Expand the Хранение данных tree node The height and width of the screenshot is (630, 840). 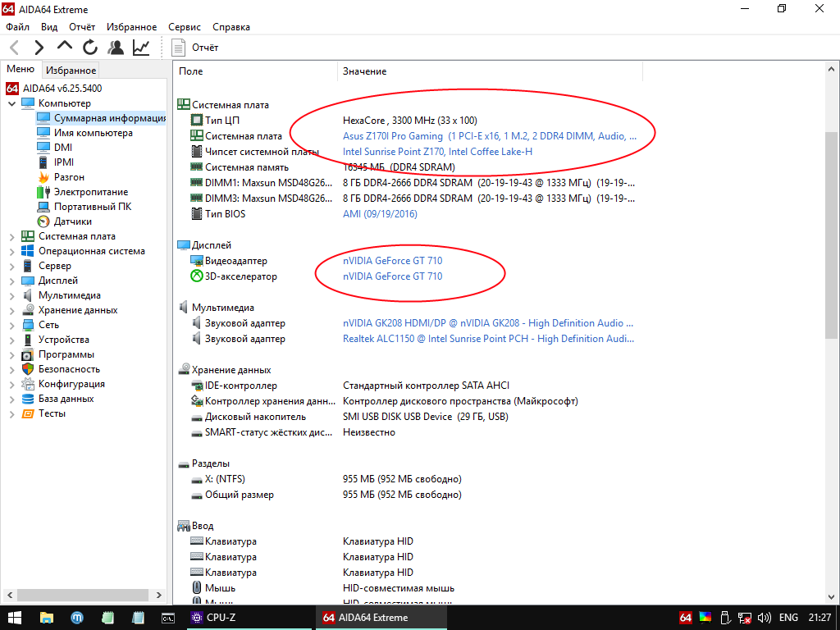[11, 310]
